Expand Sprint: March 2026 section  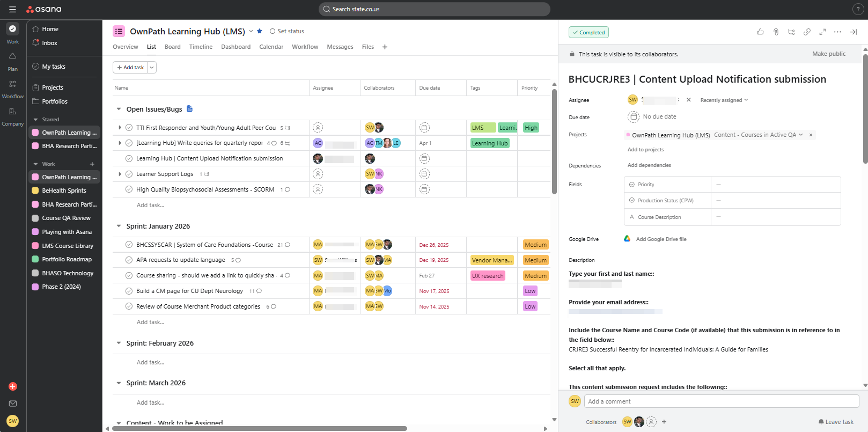[x=119, y=383]
